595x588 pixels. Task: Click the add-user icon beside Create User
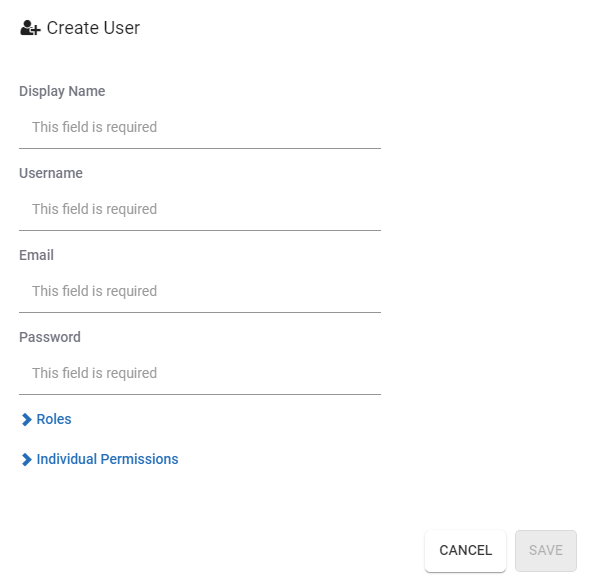pos(30,28)
